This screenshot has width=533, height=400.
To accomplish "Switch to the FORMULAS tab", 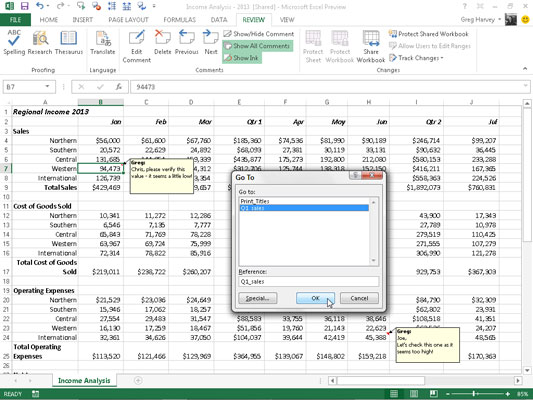I will click(179, 20).
